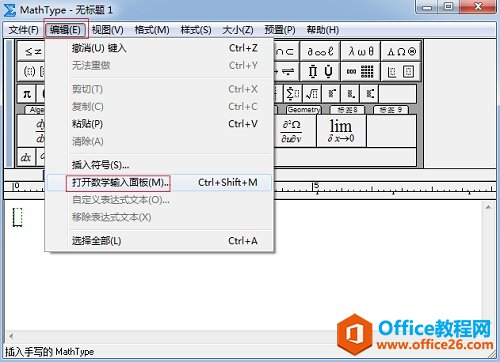Choose 选择全部(L) from the menu
500x362 pixels.
tap(159, 241)
